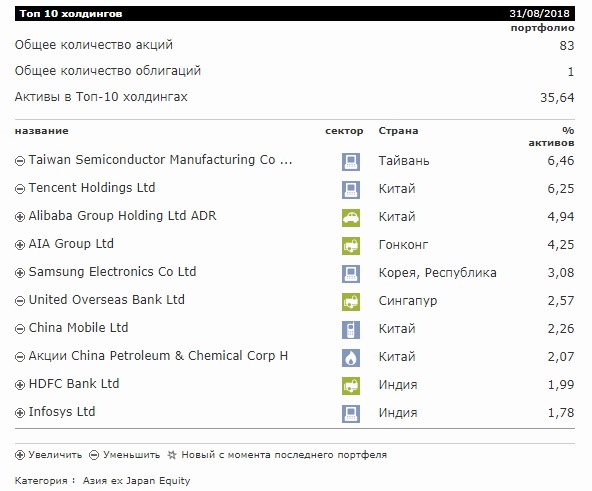Click the minus icon before Taiwan Semiconductor
The image size is (592, 491).
point(20,161)
